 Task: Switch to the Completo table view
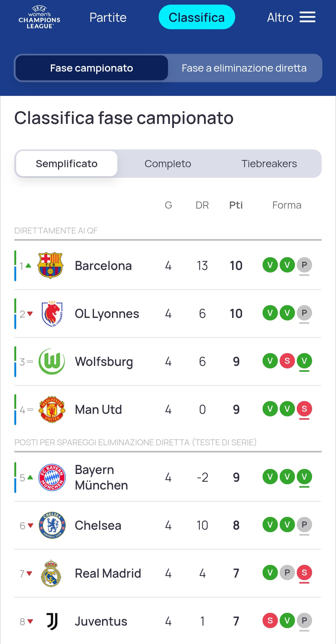tap(168, 164)
